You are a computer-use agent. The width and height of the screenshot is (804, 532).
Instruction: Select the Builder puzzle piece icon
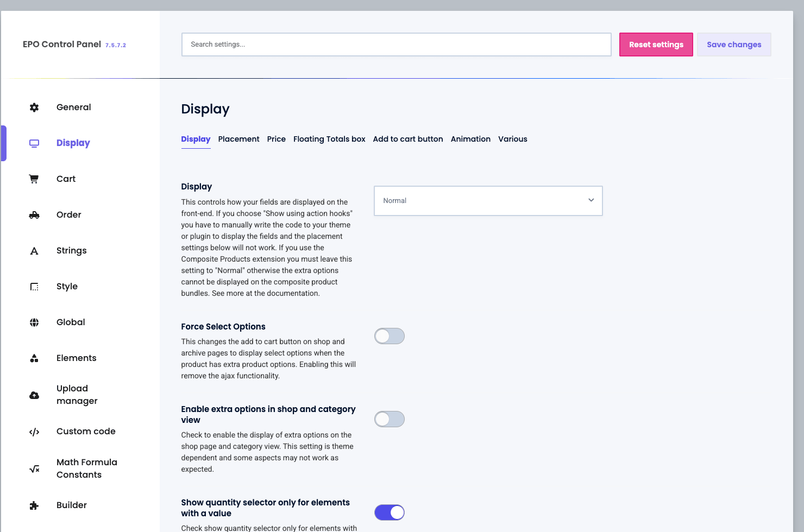click(x=34, y=505)
